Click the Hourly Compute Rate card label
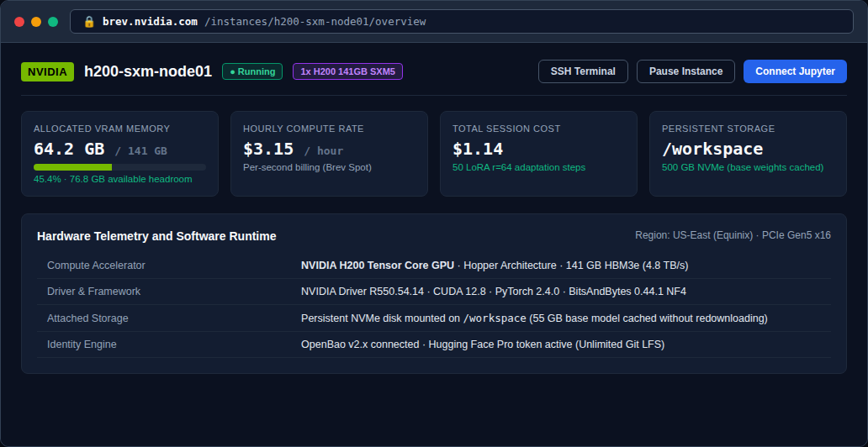The height and width of the screenshot is (447, 868). pyautogui.click(x=304, y=129)
